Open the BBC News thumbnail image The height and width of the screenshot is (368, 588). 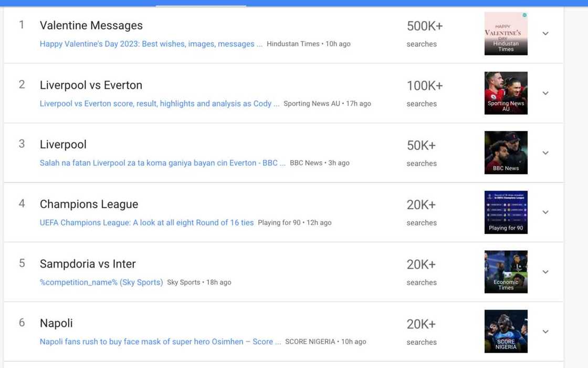point(506,152)
